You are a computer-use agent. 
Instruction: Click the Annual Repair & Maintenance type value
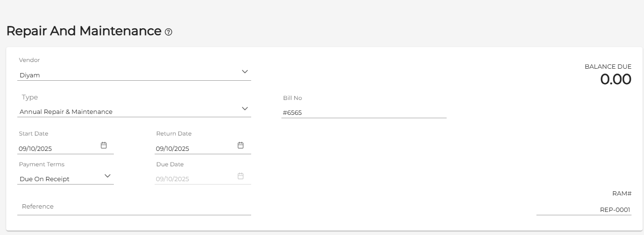66,111
